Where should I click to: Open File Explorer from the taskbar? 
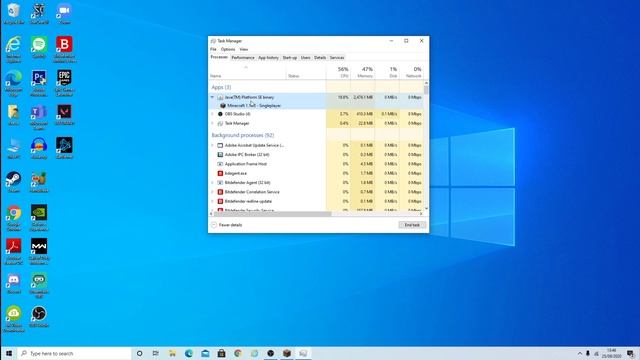tap(172, 353)
